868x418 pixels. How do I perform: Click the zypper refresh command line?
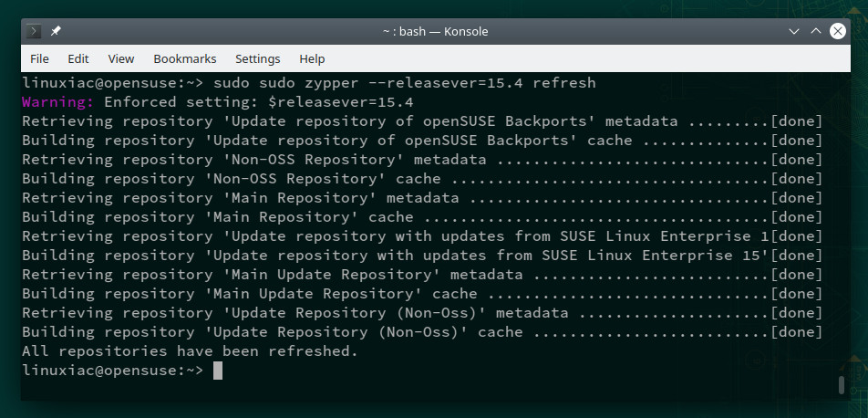pos(309,83)
